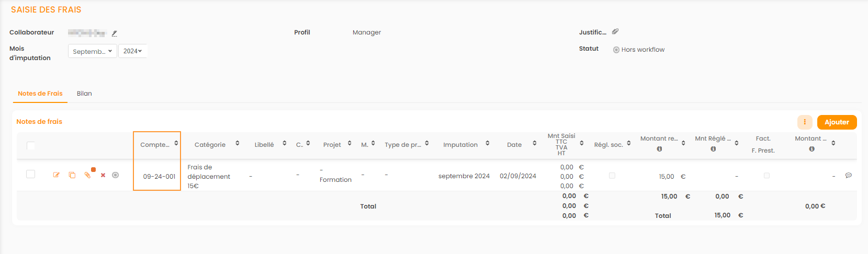The height and width of the screenshot is (254, 868).
Task: Sort table by the Date column
Action: pos(534,143)
